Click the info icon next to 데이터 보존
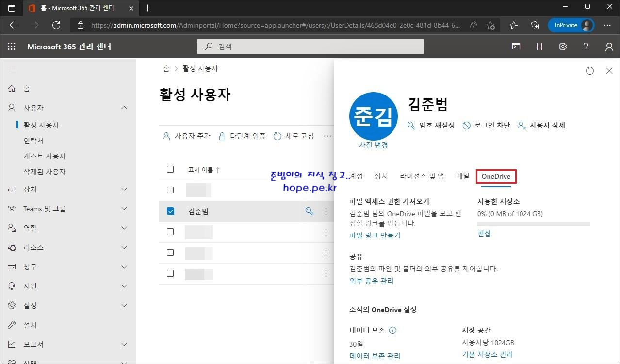Image resolution: width=620 pixels, height=364 pixels. pos(392,331)
